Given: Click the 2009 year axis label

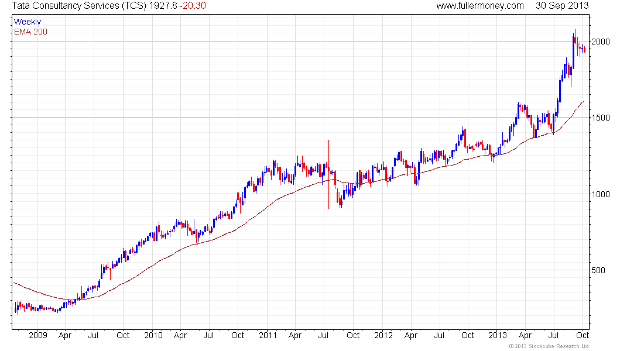Looking at the screenshot, I should (38, 335).
